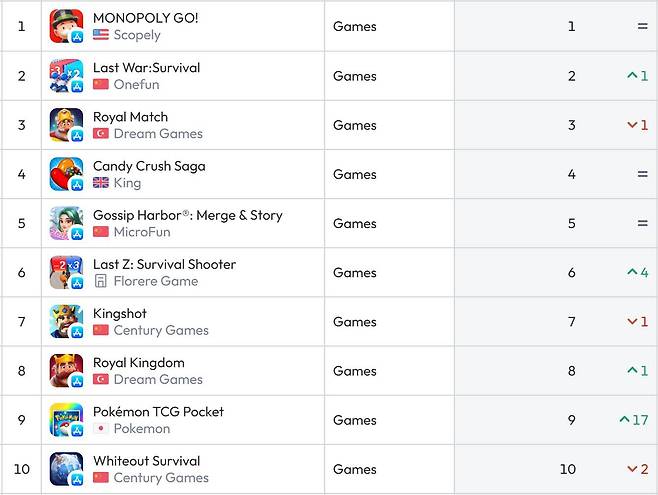Click the up 17 rank change indicator
This screenshot has height=495, width=658.
(x=634, y=420)
